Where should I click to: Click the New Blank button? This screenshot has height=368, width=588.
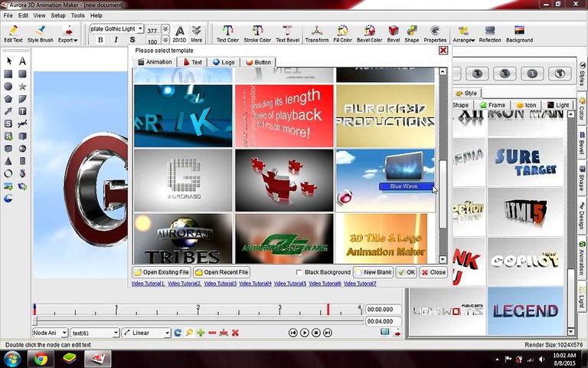[x=374, y=272]
